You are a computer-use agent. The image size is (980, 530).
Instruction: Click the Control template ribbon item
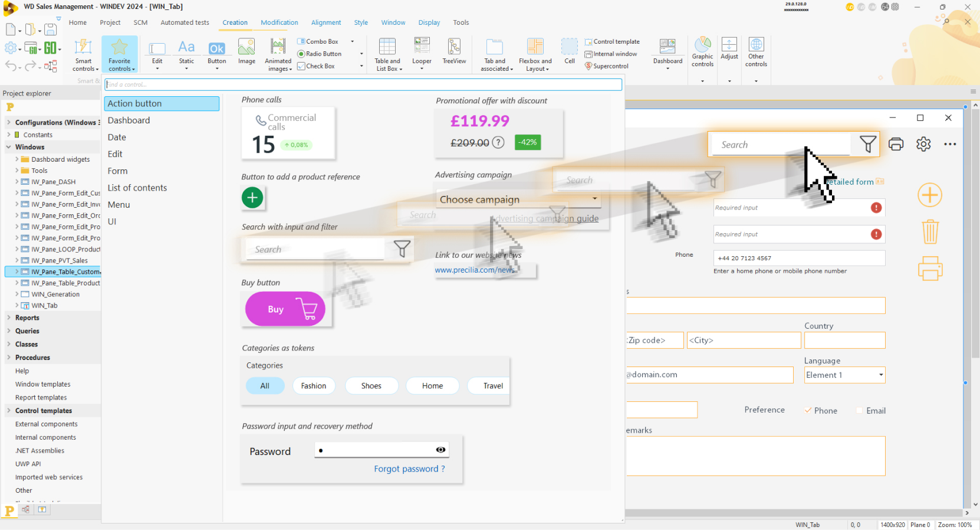tap(612, 42)
